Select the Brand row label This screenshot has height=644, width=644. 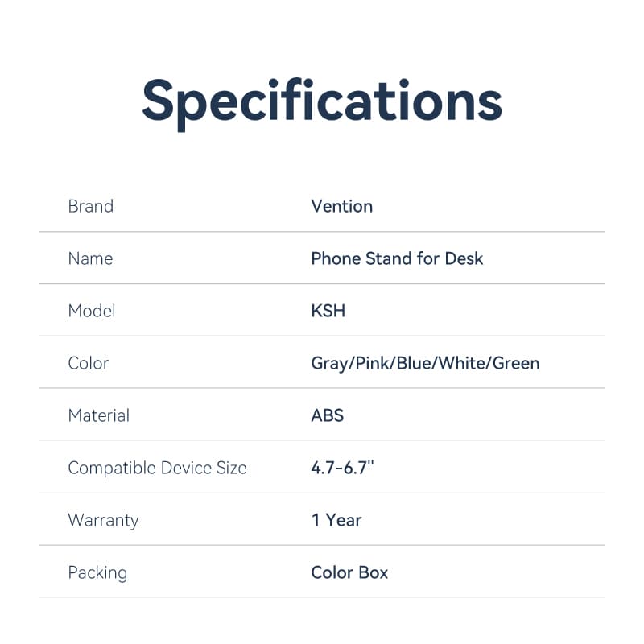[90, 206]
